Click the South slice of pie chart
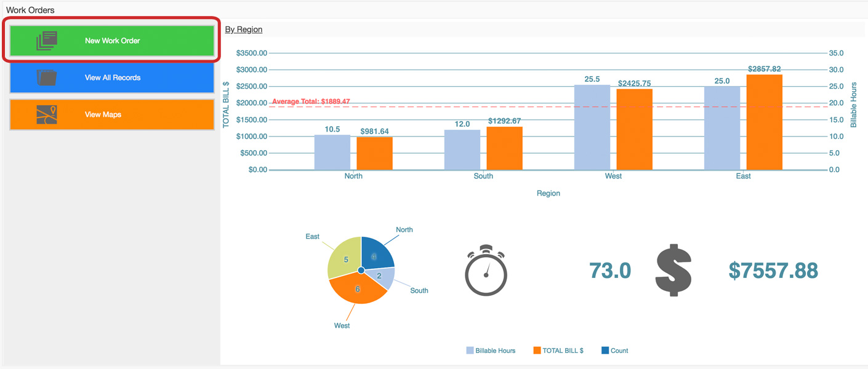 click(x=382, y=277)
